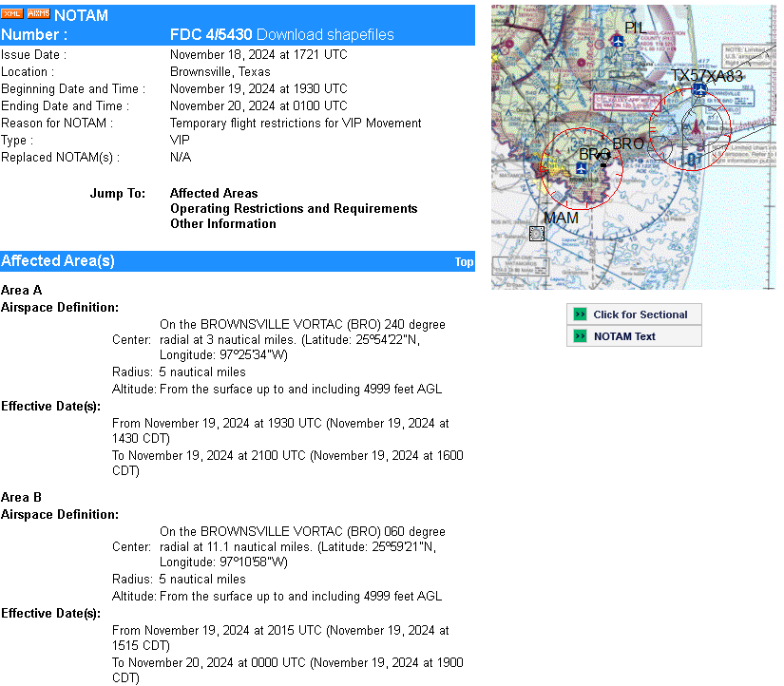Go back to Top from Affected Area(s) header
784x686 pixels.
[464, 262]
